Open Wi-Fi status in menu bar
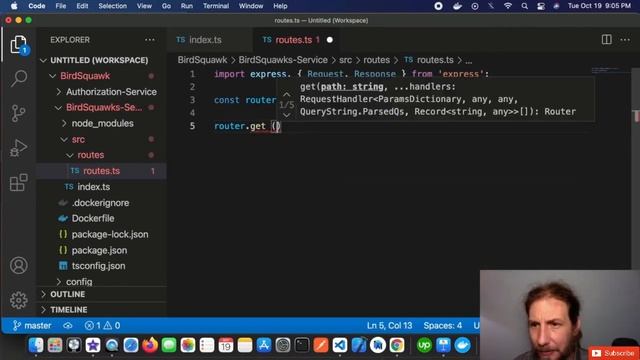 pyautogui.click(x=508, y=6)
